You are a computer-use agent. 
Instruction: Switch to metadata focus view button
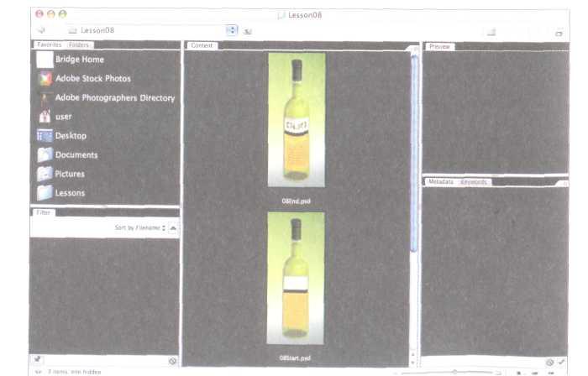tap(551, 373)
